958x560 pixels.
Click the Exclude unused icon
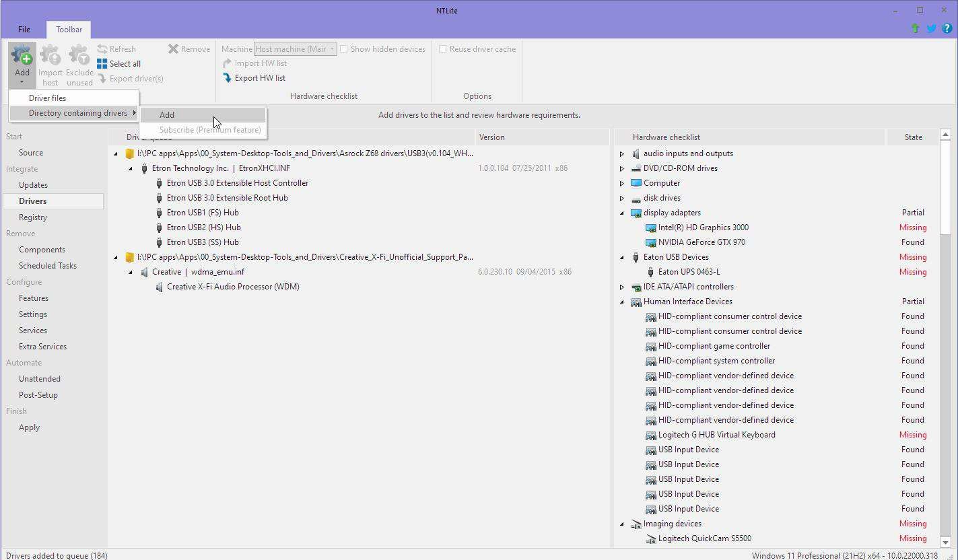(79, 55)
